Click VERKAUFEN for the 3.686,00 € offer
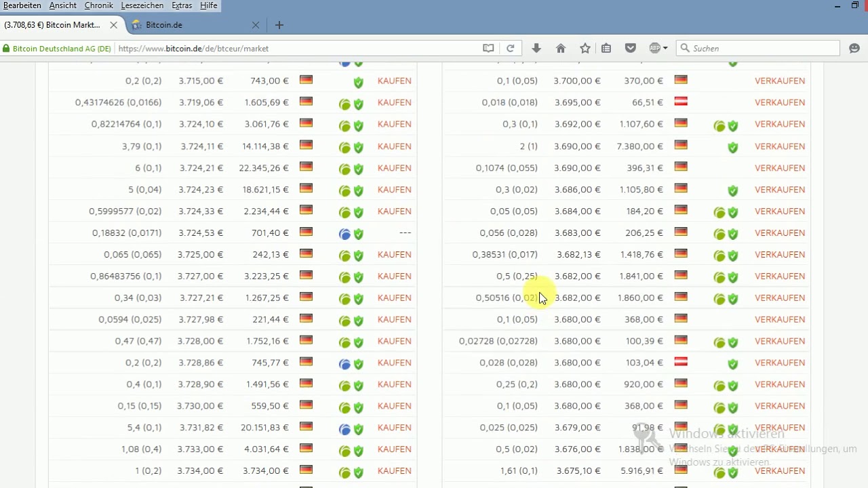Viewport: 868px width, 488px height. point(780,189)
